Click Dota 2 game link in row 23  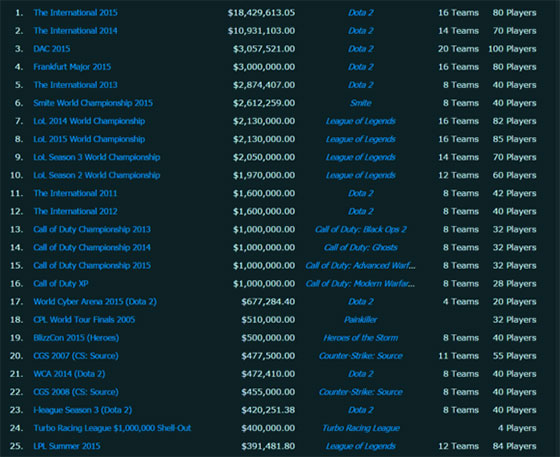361,410
